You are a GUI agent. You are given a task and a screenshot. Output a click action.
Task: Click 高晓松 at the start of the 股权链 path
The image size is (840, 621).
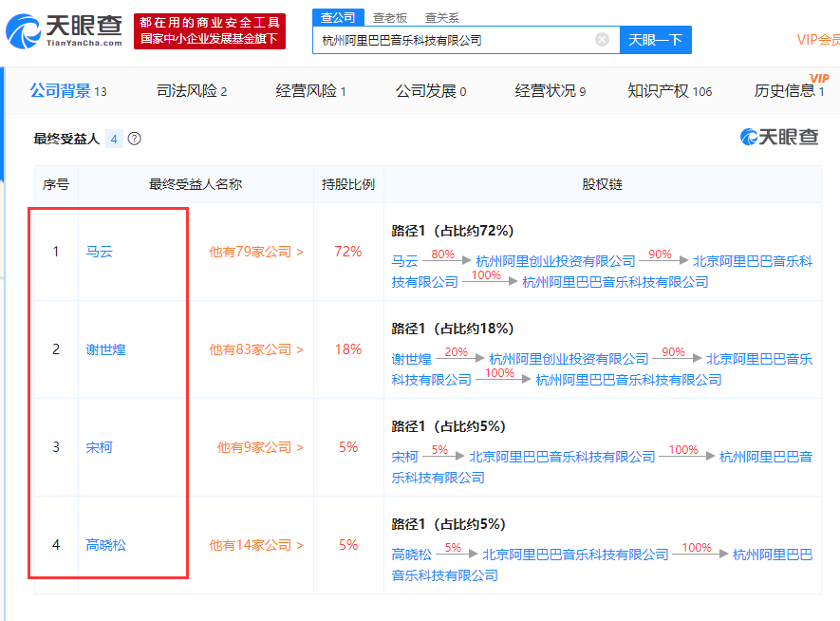411,555
